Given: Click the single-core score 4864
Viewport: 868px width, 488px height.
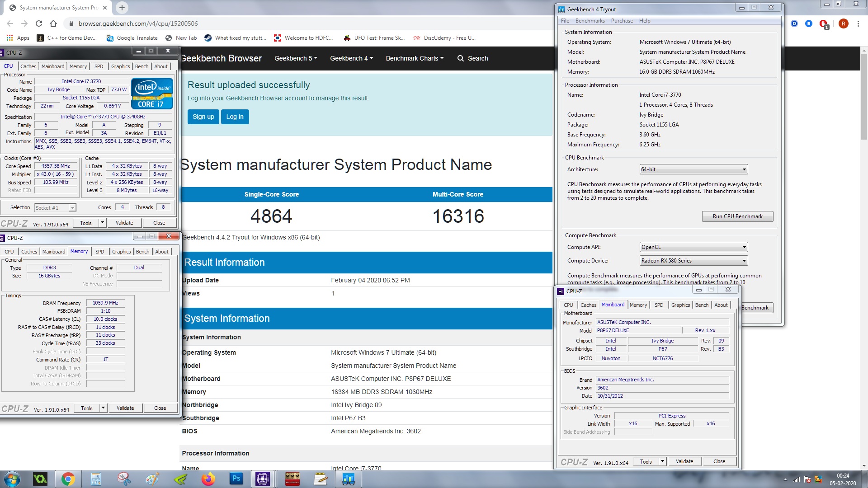Looking at the screenshot, I should pos(271,216).
